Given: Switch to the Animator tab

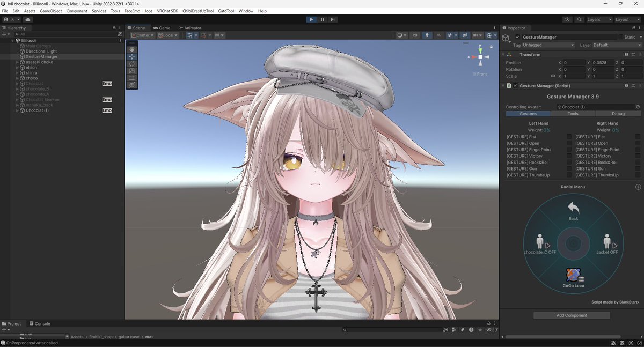Looking at the screenshot, I should click(190, 28).
